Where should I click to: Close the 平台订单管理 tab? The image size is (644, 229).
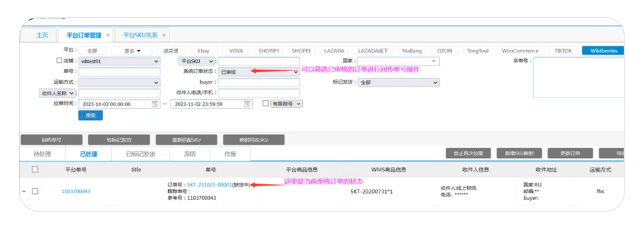coord(108,35)
